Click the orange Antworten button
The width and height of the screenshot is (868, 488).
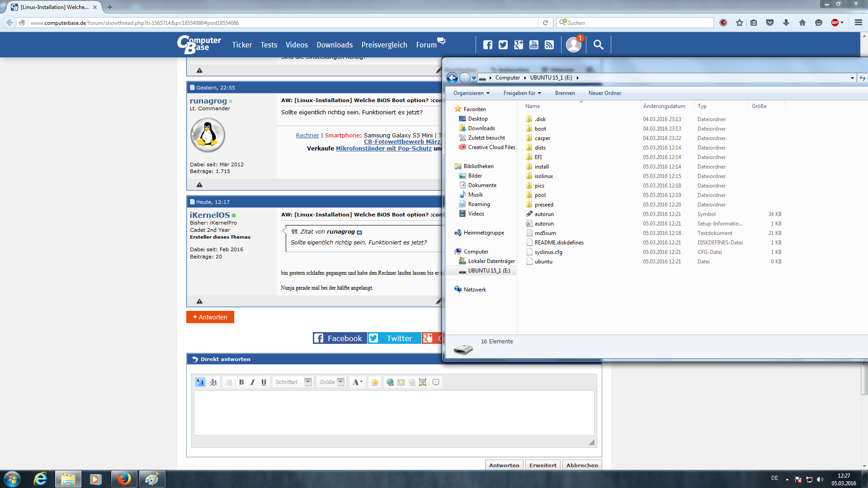[210, 317]
